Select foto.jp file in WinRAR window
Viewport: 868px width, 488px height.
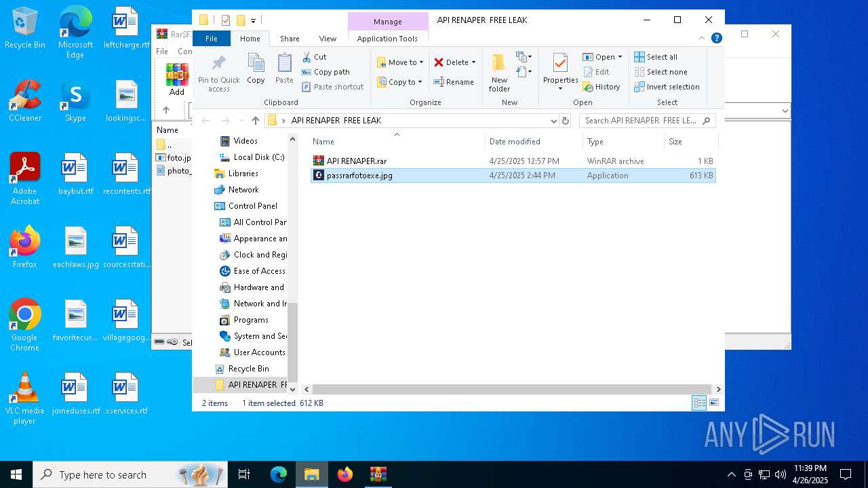pos(174,158)
